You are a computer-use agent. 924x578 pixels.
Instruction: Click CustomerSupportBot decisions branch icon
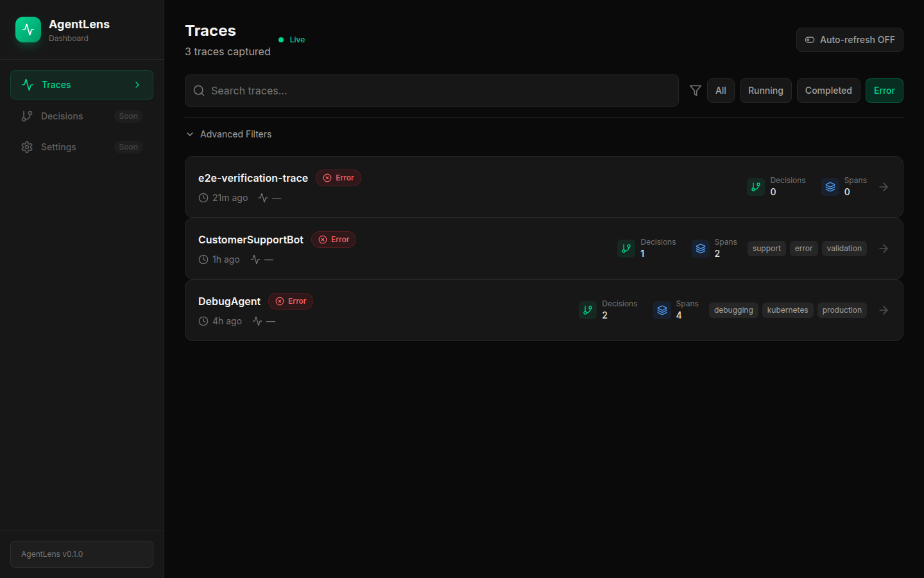(x=626, y=249)
